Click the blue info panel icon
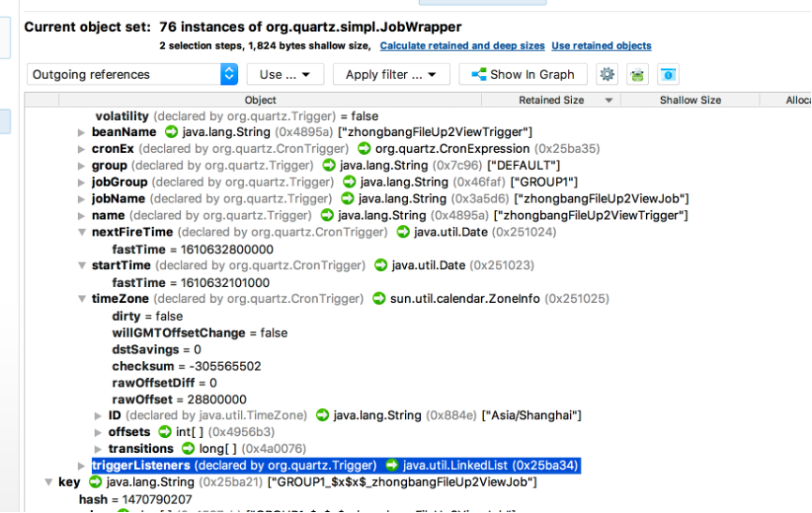812x513 pixels. click(x=668, y=75)
